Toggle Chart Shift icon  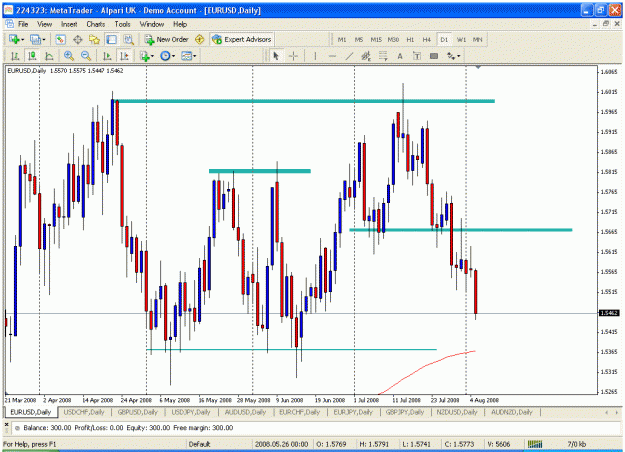(124, 56)
